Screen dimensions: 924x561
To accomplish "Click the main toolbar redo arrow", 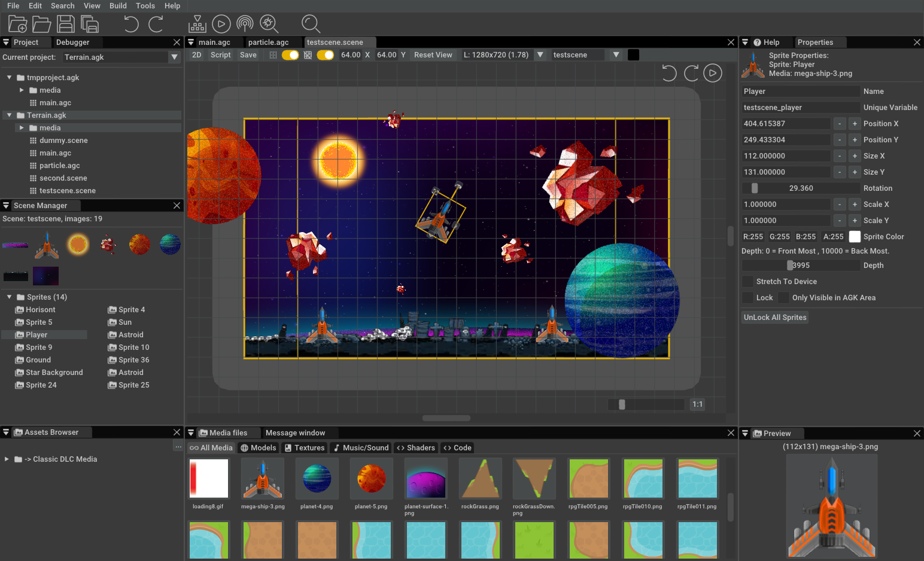I will (x=156, y=24).
